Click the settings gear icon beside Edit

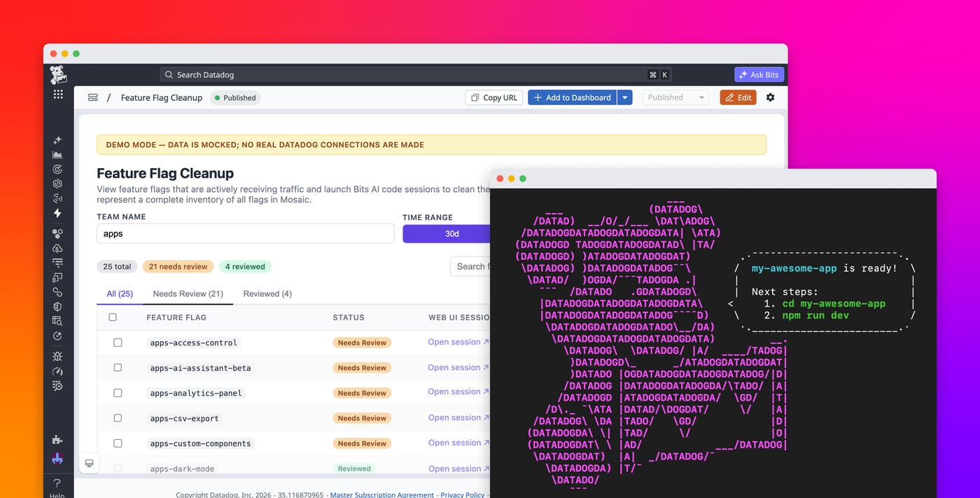[x=770, y=97]
